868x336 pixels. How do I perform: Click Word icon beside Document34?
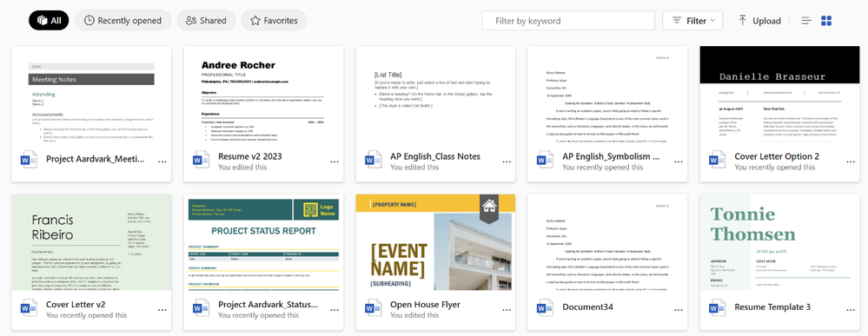click(545, 308)
